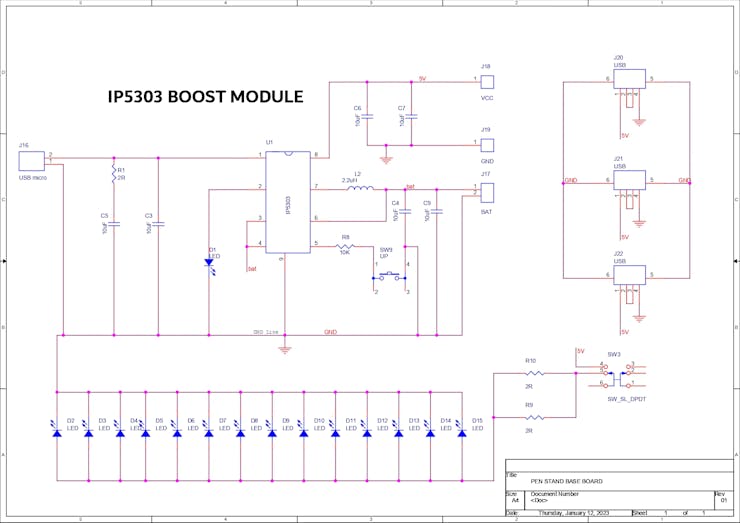
Task: Click the SW3 DPDT slide switch symbol
Action: click(x=617, y=377)
